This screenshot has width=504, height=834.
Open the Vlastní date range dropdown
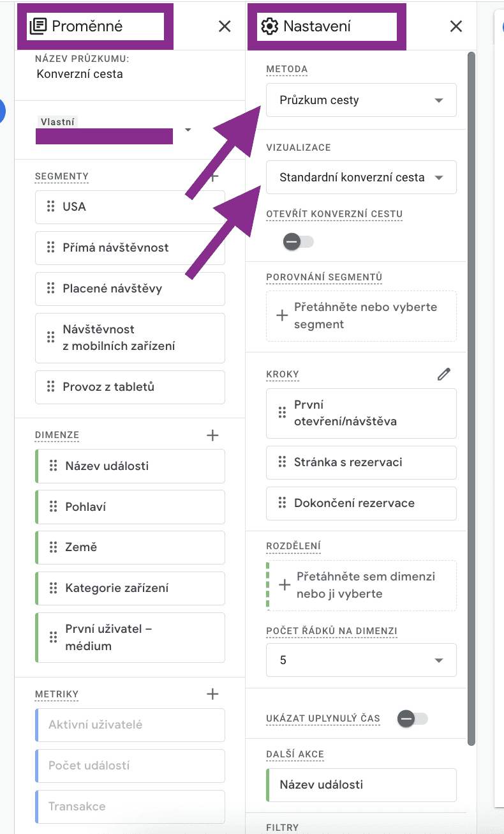[188, 130]
